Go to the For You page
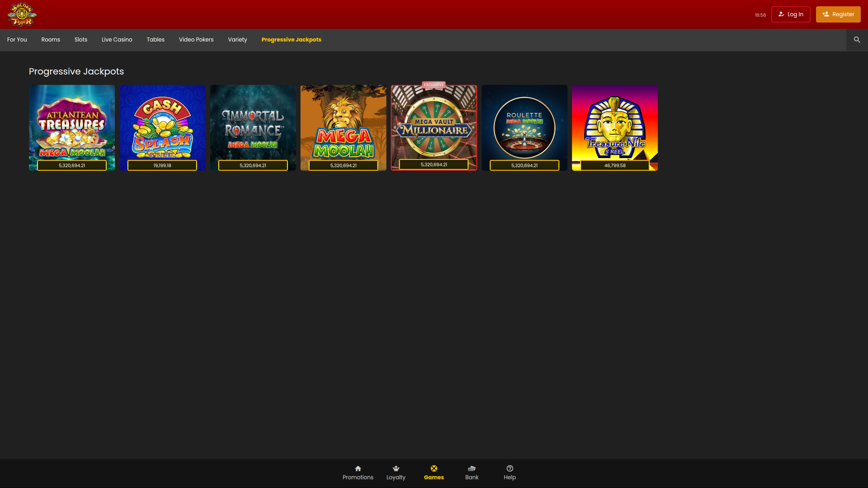This screenshot has width=868, height=488. pos(17,40)
